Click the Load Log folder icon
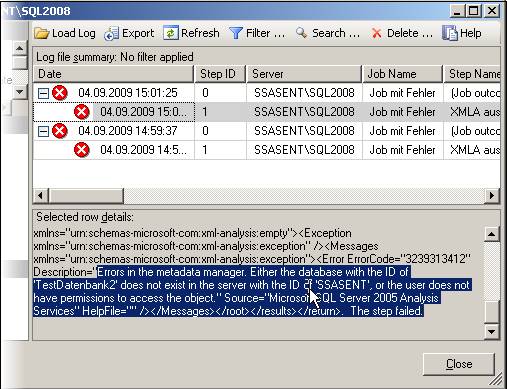This screenshot has height=389, width=507. (42, 33)
